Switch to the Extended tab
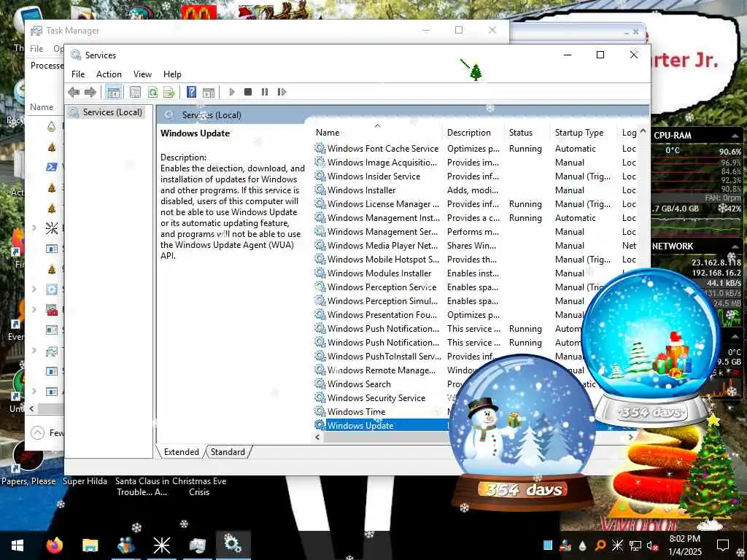747x560 pixels. pyautogui.click(x=182, y=452)
